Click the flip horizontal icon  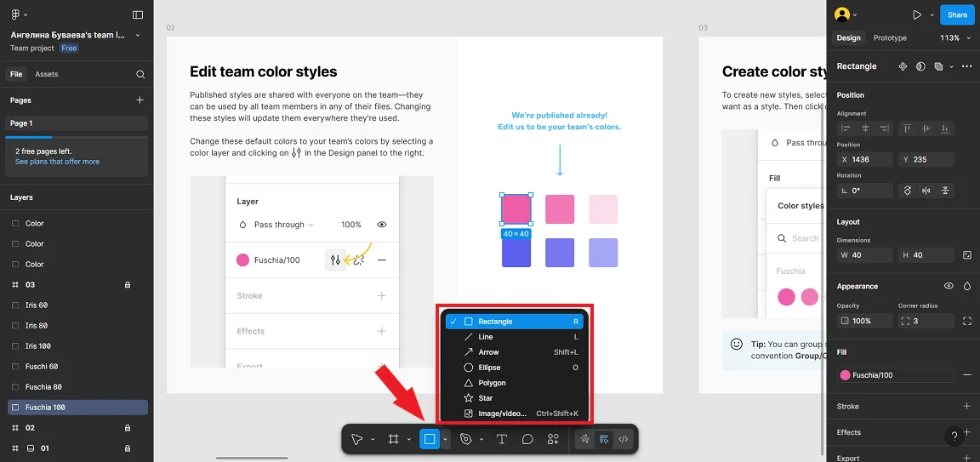coord(926,191)
